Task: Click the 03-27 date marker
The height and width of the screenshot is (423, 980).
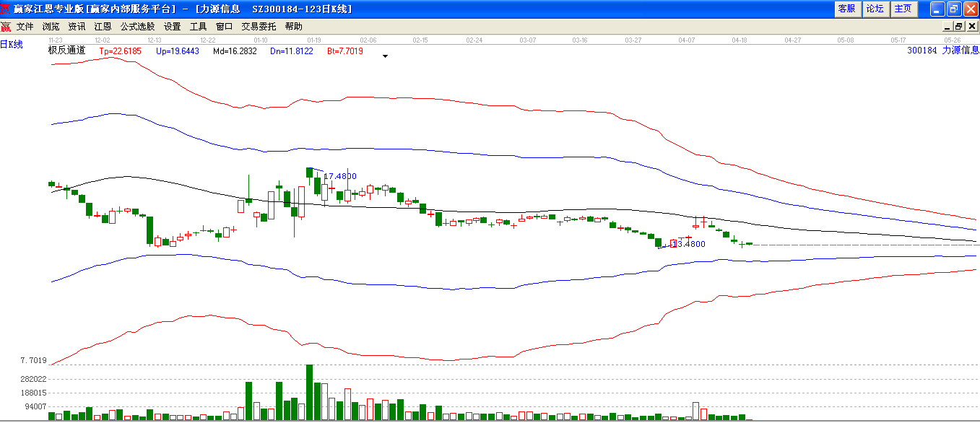Action: point(633,40)
